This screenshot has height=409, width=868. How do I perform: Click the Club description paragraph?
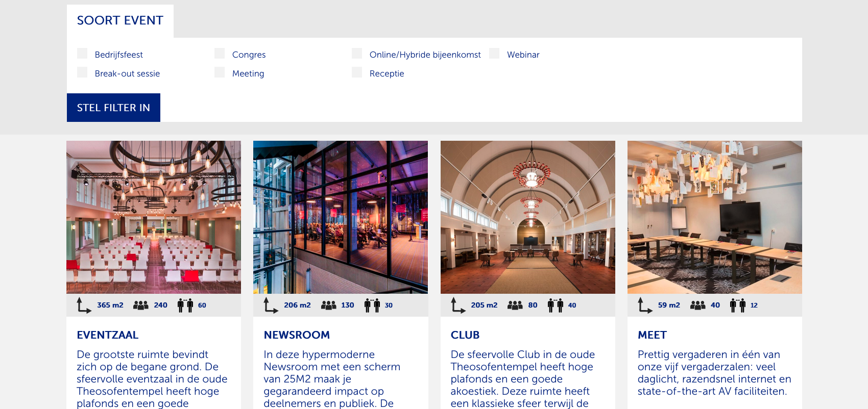[x=523, y=378]
